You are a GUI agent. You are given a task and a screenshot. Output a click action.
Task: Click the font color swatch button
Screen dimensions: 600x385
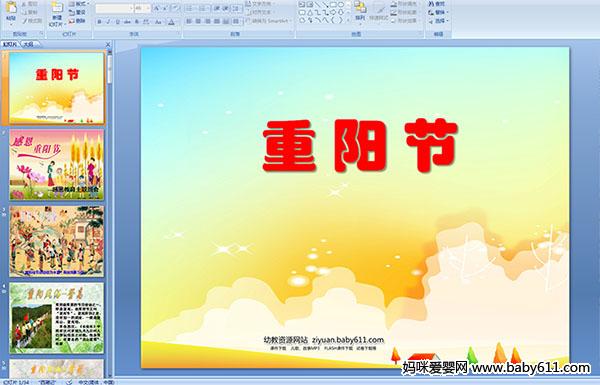(x=171, y=22)
